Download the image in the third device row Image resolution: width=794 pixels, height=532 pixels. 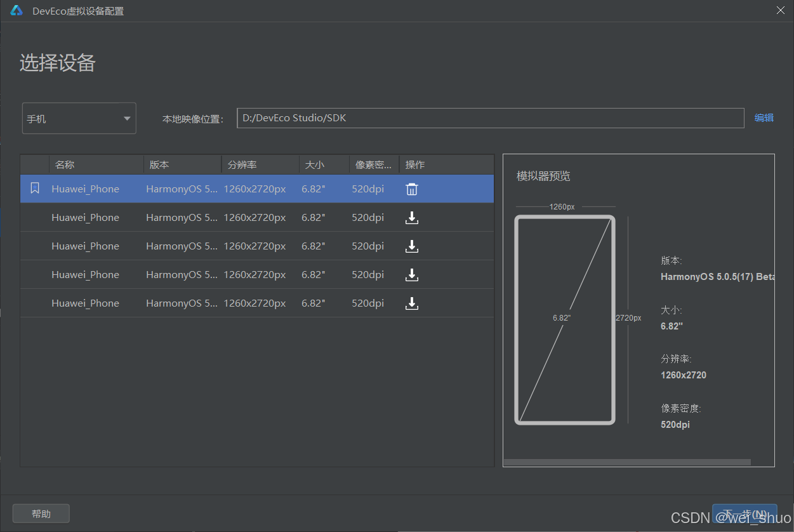coord(412,246)
